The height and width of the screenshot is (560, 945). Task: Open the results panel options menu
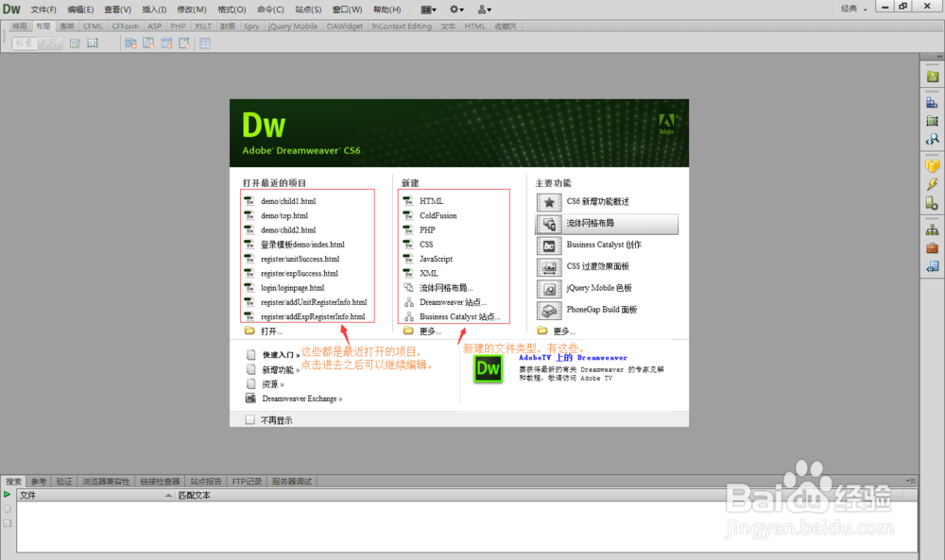pos(911,481)
